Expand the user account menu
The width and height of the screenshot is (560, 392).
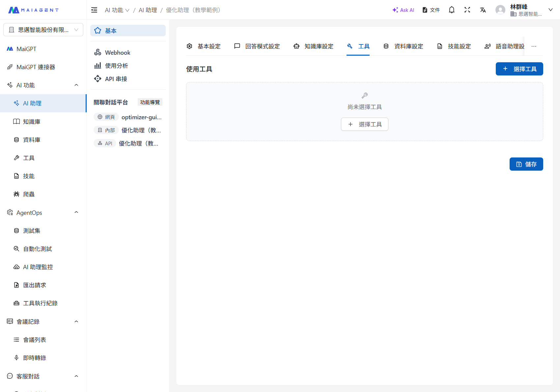[550, 10]
